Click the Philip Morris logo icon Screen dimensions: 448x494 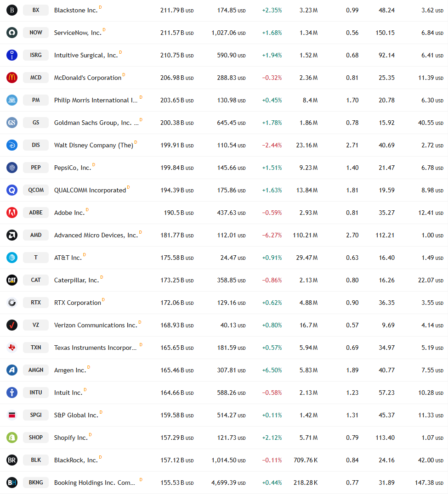[x=12, y=100]
